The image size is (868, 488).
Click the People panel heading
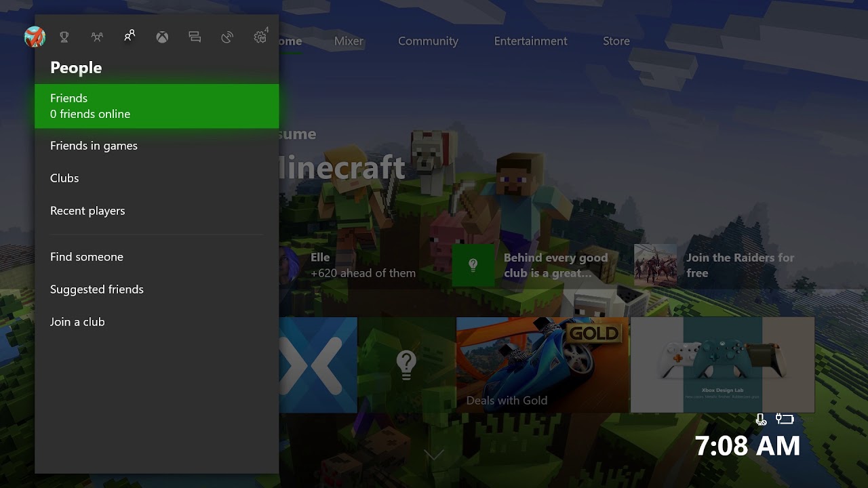pos(76,68)
